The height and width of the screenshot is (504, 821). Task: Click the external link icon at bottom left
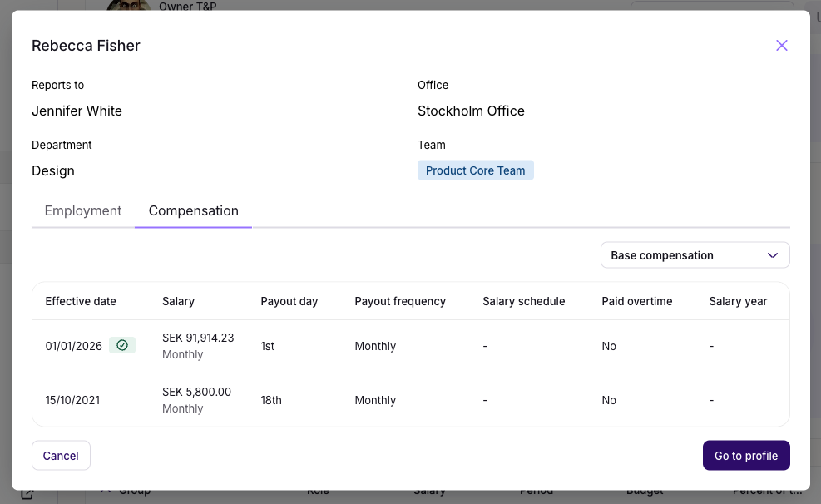click(27, 494)
